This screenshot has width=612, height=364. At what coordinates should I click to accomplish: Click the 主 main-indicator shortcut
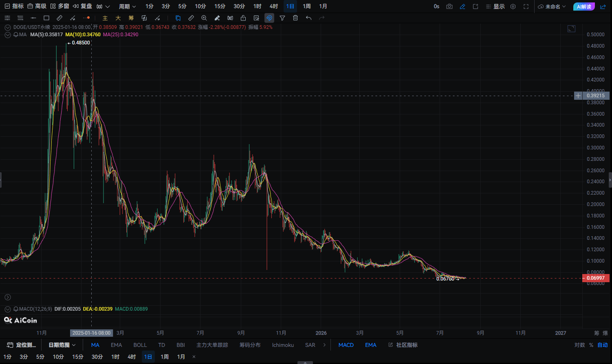point(105,18)
